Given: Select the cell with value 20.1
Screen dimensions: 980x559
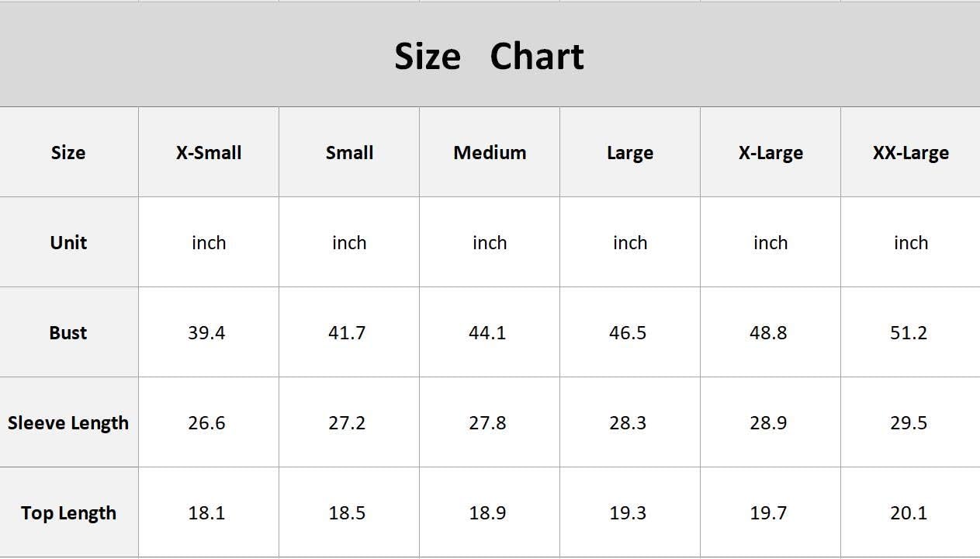Looking at the screenshot, I should (x=910, y=512).
